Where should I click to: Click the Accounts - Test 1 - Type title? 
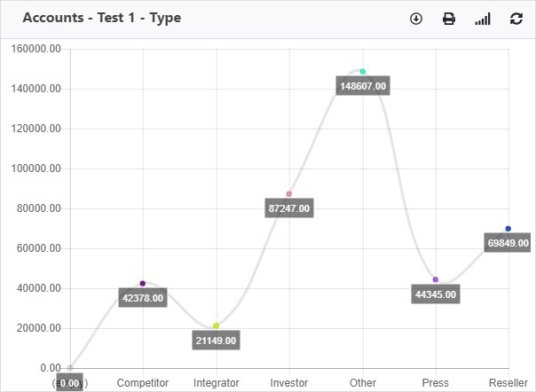(x=102, y=18)
